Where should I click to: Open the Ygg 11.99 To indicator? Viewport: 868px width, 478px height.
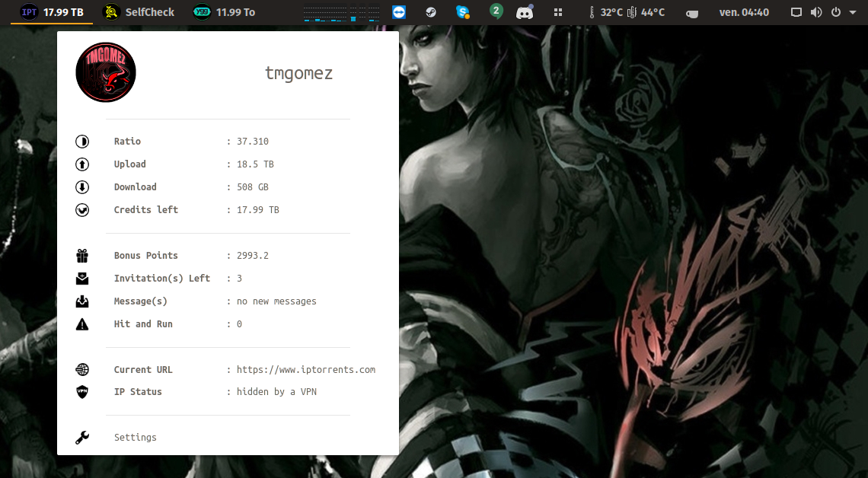coord(224,12)
